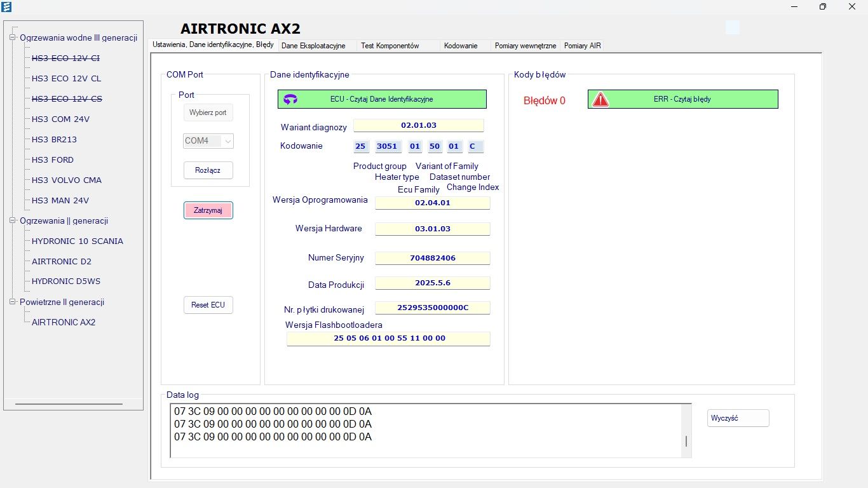This screenshot has width=868, height=488.
Task: Click Nr. płytki drukowanej field 2529535000000C
Action: (x=432, y=308)
